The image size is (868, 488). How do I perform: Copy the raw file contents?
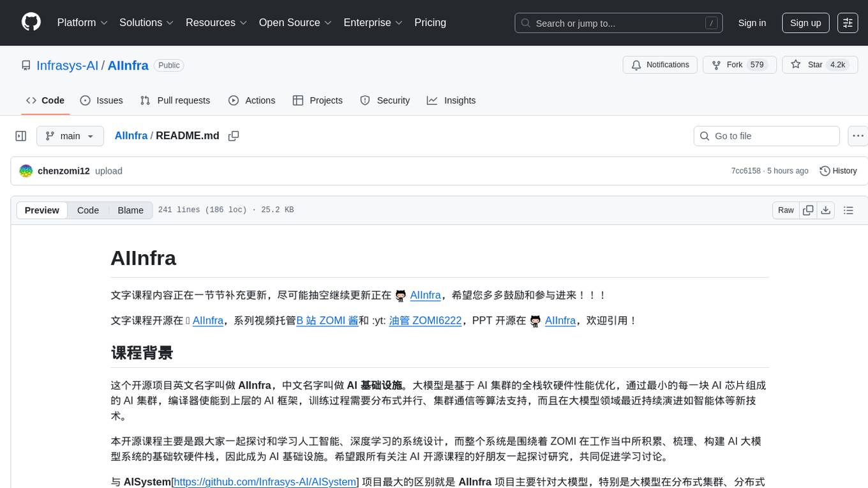(x=809, y=210)
